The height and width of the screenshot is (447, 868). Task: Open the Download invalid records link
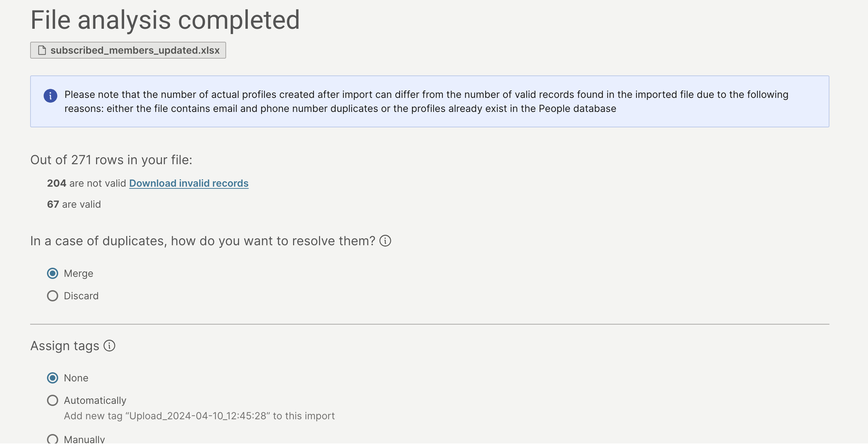click(x=189, y=184)
